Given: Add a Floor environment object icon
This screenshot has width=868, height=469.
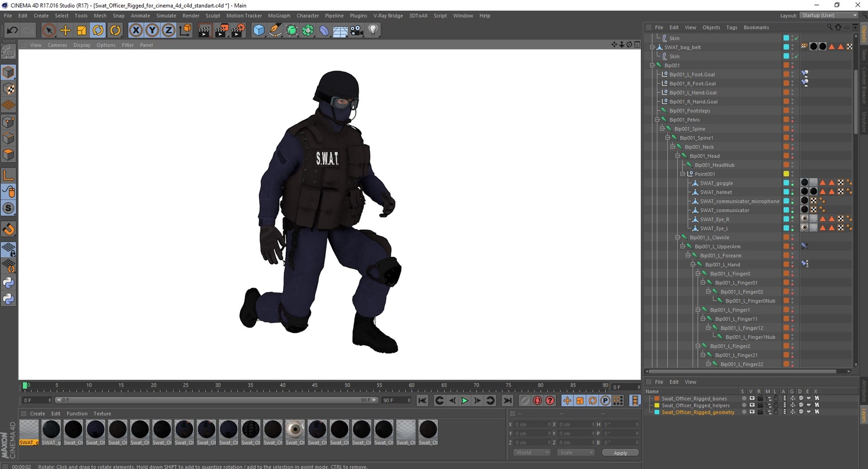Looking at the screenshot, I should tap(340, 30).
